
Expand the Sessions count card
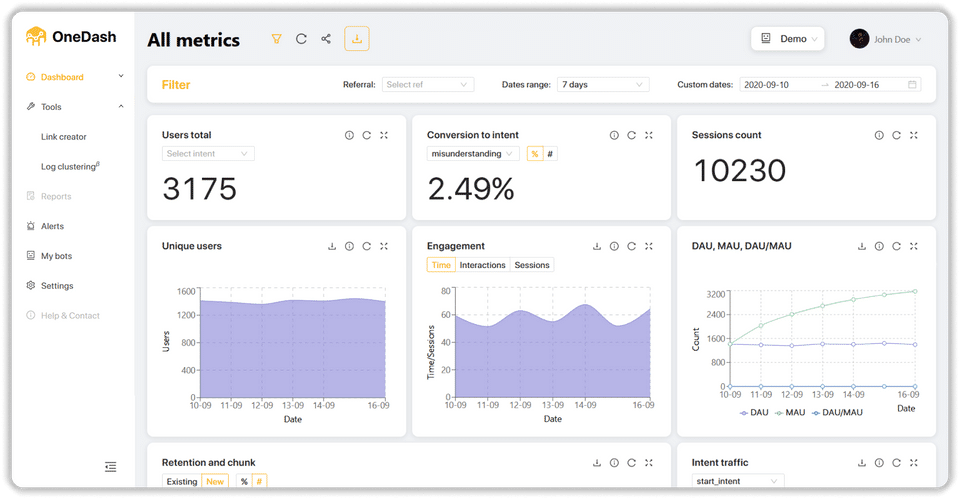click(x=913, y=135)
